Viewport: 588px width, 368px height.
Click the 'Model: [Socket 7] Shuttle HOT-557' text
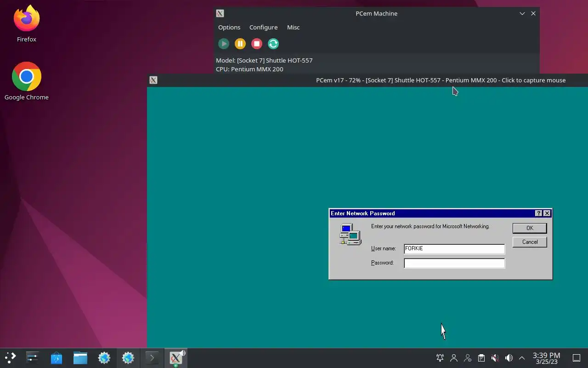264,60
